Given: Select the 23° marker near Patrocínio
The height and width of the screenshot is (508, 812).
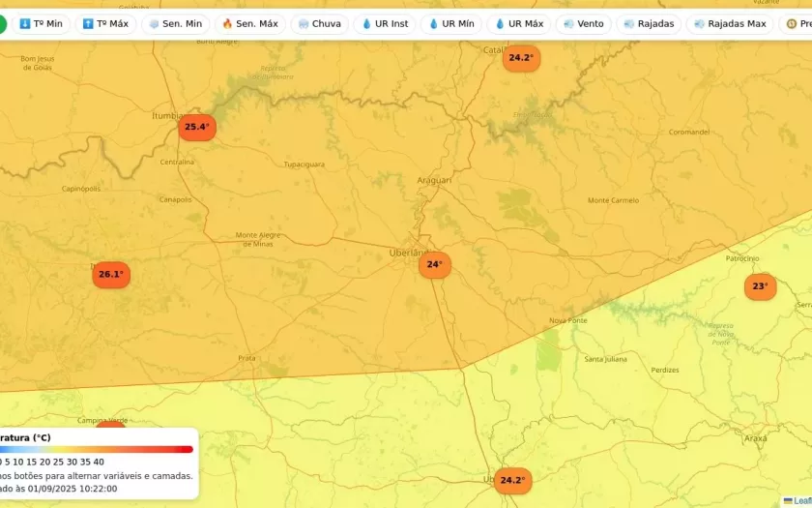Looking at the screenshot, I should pyautogui.click(x=760, y=286).
